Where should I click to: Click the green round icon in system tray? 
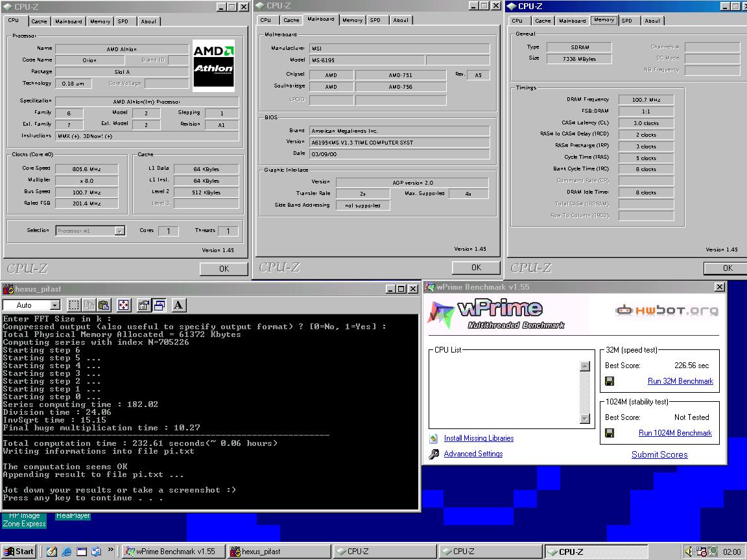coord(713,552)
